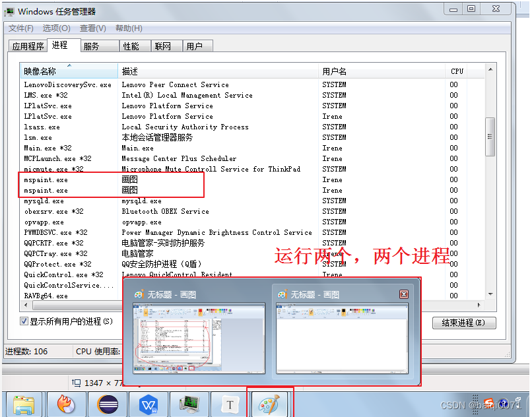Switch to the 用户 tab
Viewport: 532px width, 417px height.
198,46
